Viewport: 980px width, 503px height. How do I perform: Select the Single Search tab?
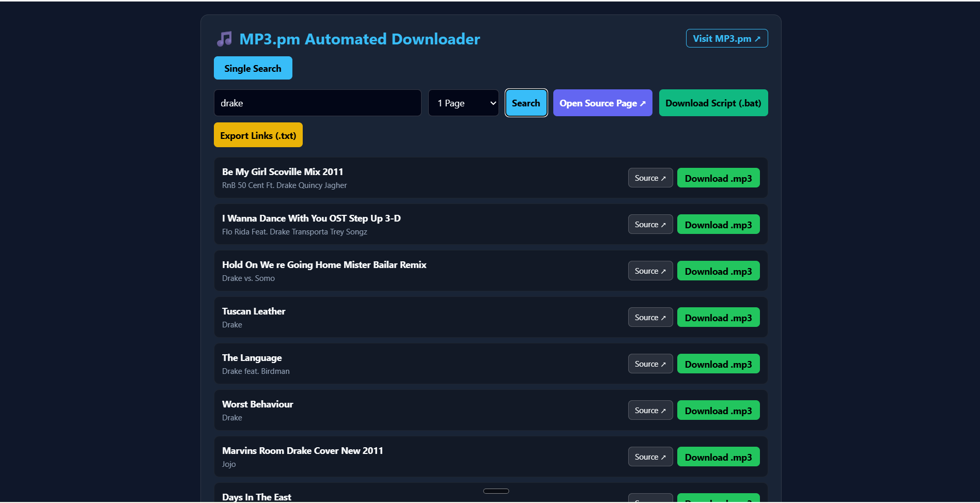tap(253, 68)
